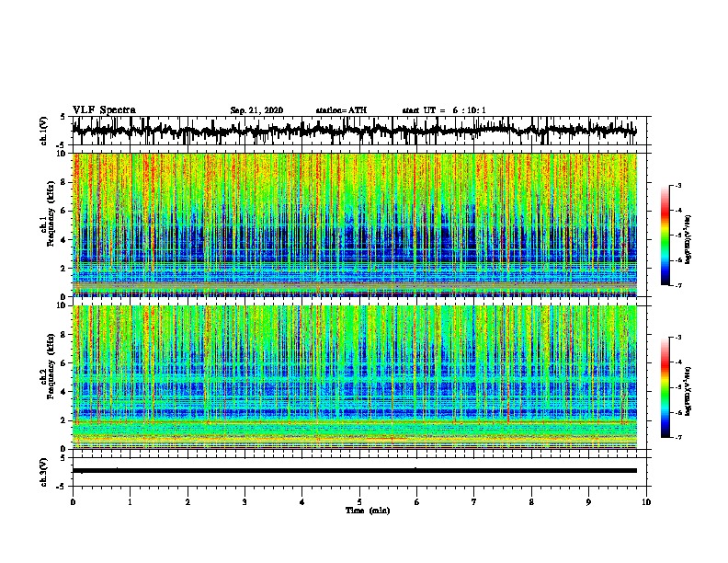Viewport: 728px width, 563px height.
Task: Click the "station= ATH" label
Action: coord(341,110)
